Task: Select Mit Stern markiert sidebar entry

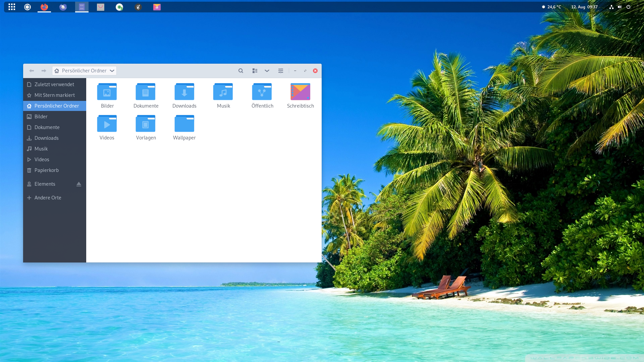Action: (x=54, y=95)
